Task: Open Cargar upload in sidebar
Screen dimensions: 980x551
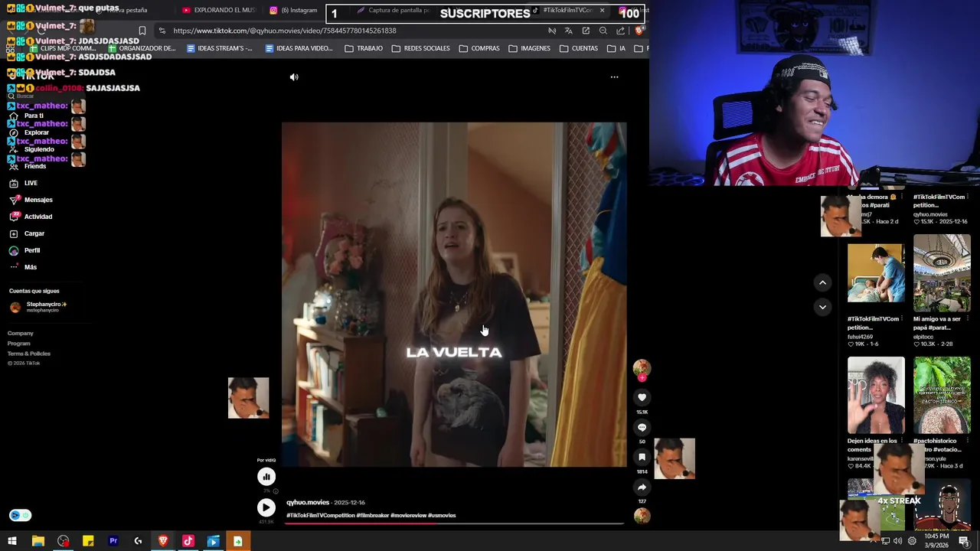Action: point(27,233)
